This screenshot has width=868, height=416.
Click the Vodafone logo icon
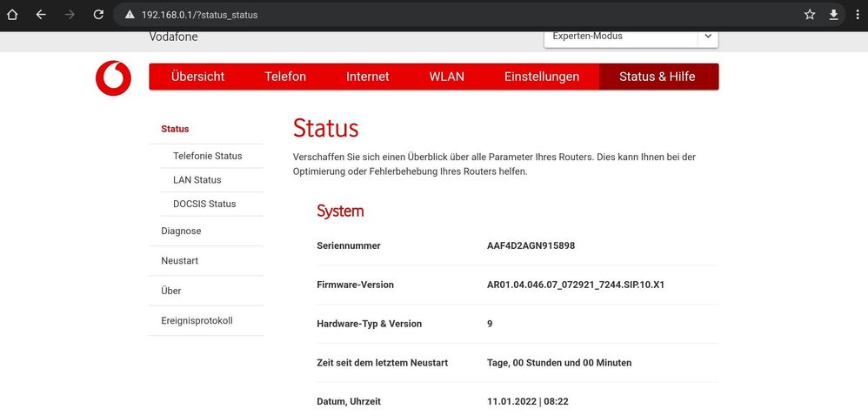tap(113, 78)
